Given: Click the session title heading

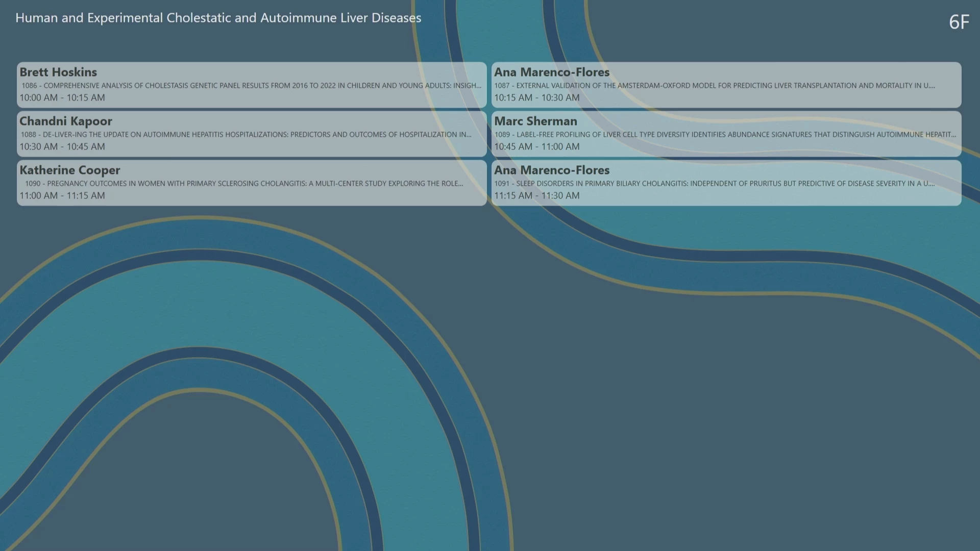Looking at the screenshot, I should coord(218,18).
